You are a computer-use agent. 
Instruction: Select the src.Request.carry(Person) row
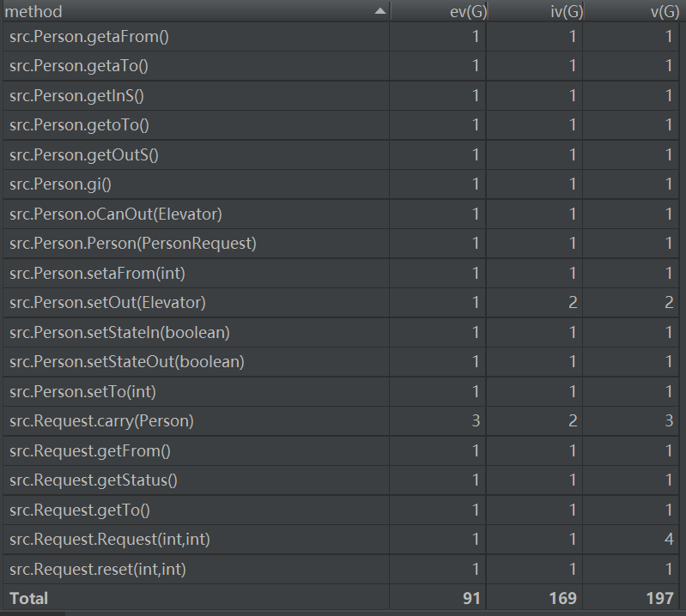341,421
